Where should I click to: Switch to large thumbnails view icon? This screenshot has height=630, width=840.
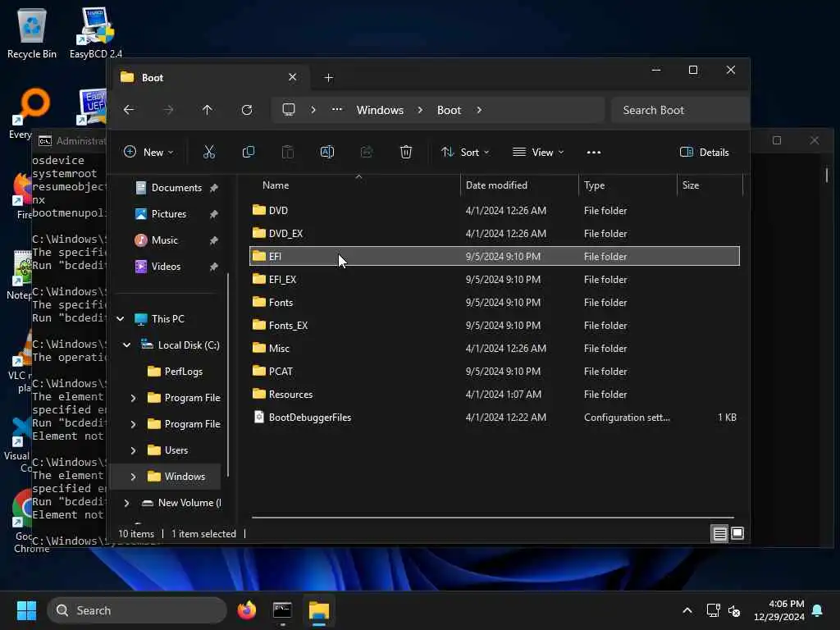737,533
